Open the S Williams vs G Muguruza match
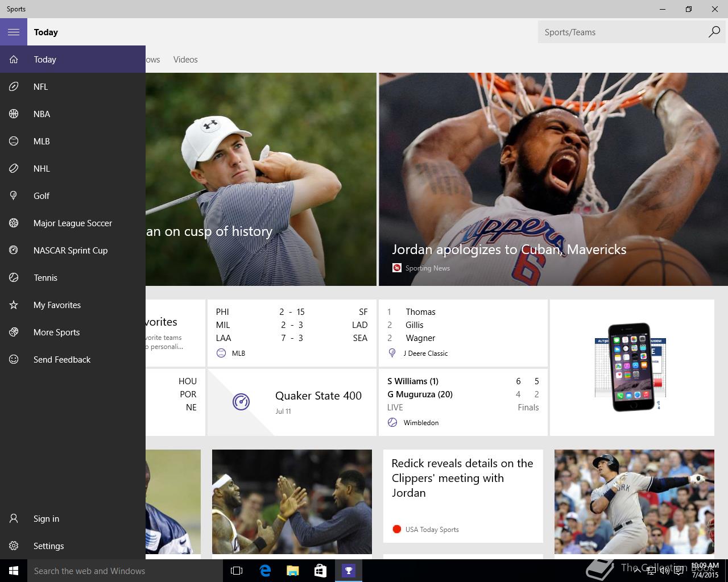This screenshot has width=728, height=582. click(x=463, y=402)
